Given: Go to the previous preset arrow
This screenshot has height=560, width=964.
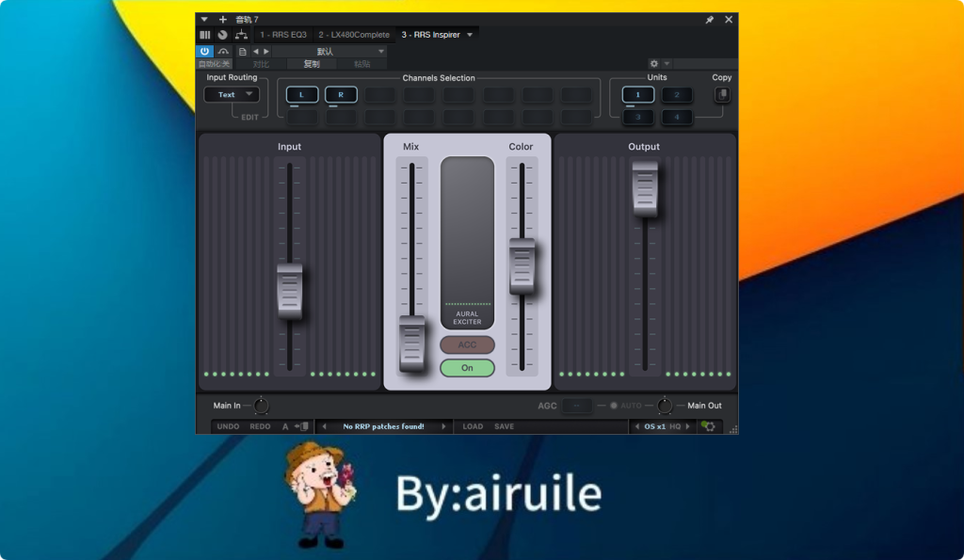Looking at the screenshot, I should (256, 52).
